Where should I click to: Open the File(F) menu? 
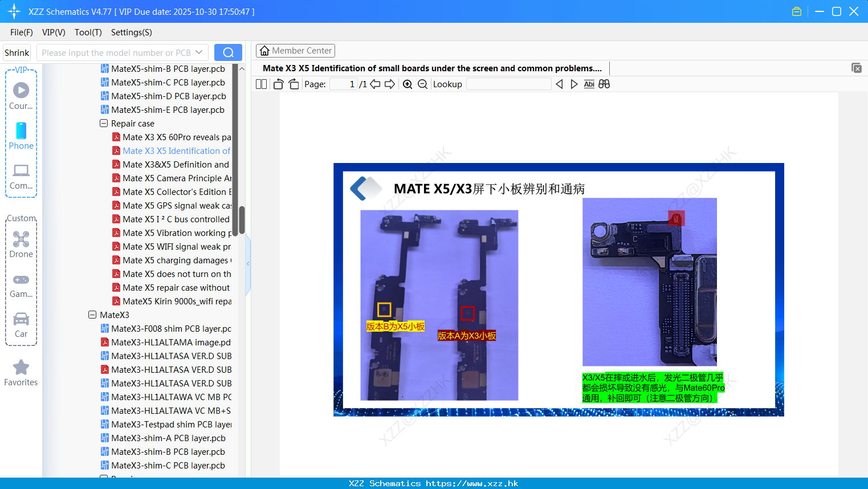click(22, 32)
